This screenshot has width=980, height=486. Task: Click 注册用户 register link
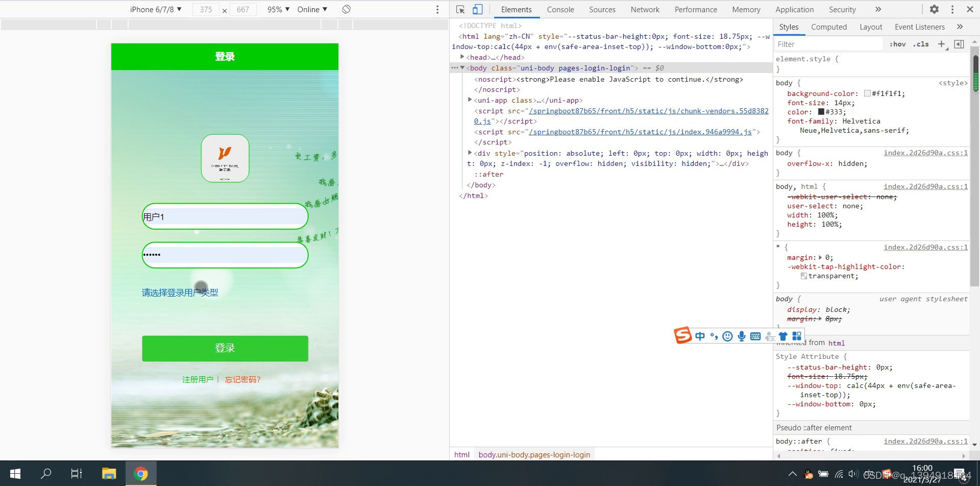198,379
